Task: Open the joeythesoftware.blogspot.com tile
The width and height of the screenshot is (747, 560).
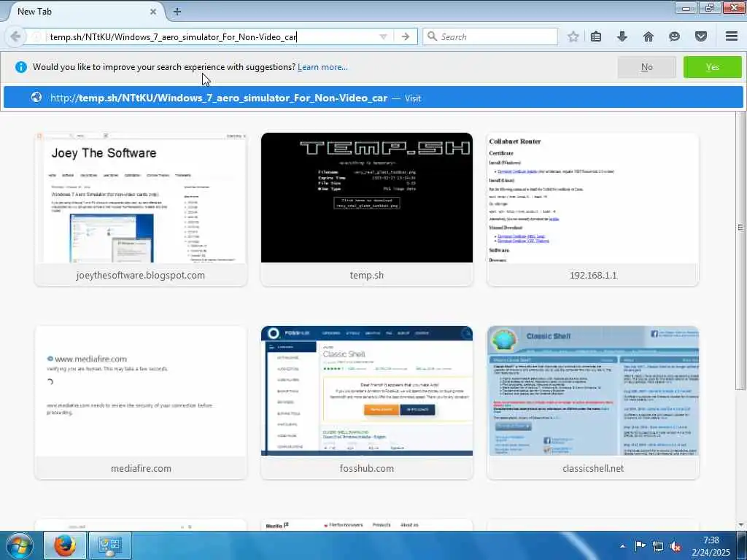Action: tap(141, 209)
